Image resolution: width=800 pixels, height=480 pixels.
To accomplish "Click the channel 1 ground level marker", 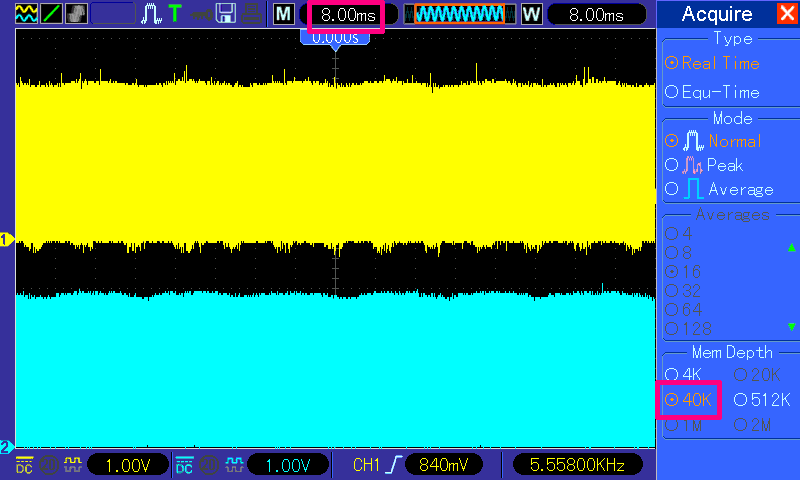I will coord(7,239).
